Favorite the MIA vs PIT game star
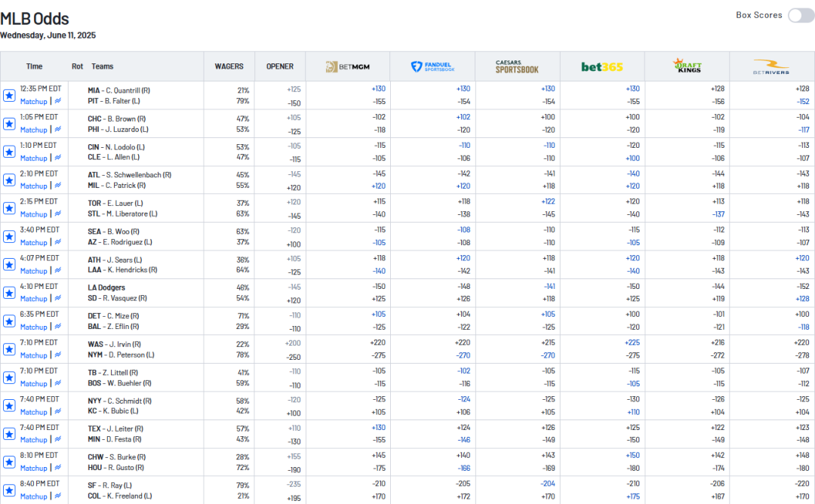815x504 pixels. click(x=9, y=96)
